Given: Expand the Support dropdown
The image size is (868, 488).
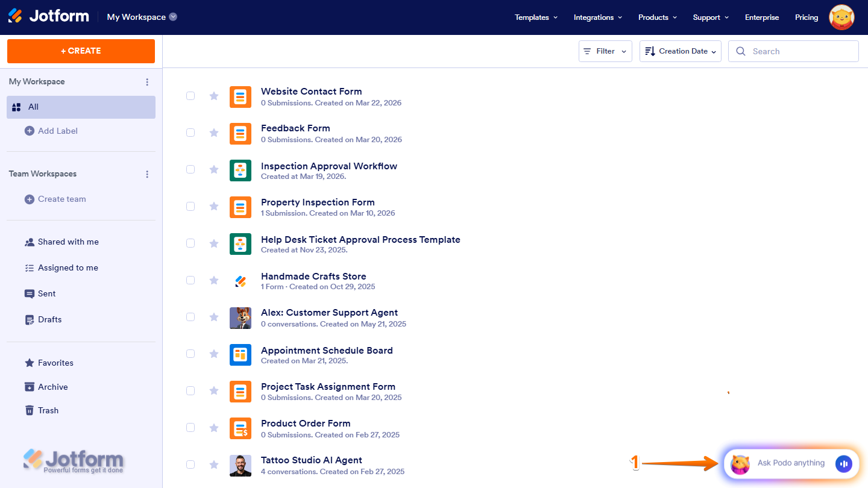Looking at the screenshot, I should [711, 17].
